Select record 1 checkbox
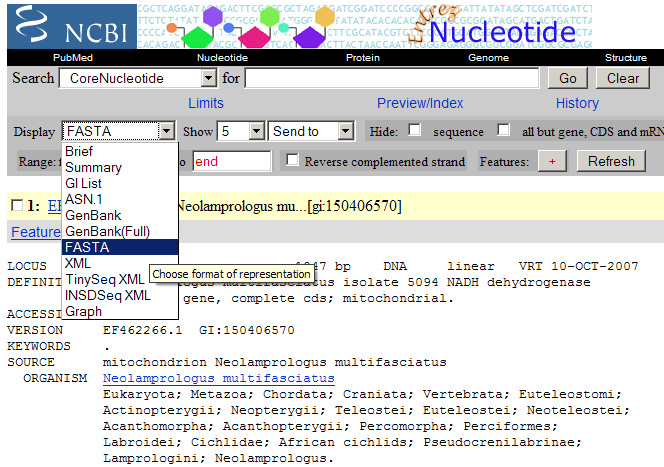 17,205
